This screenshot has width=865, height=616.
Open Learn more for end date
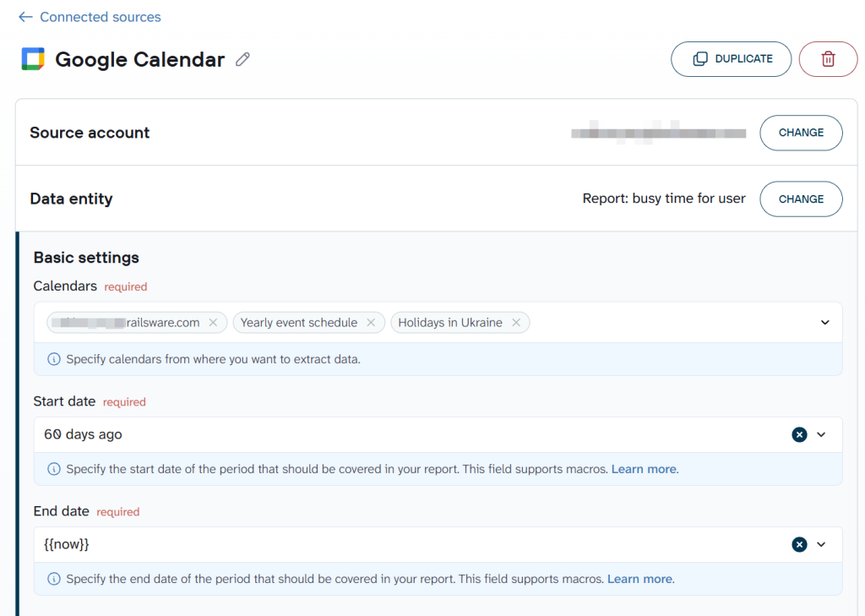639,579
